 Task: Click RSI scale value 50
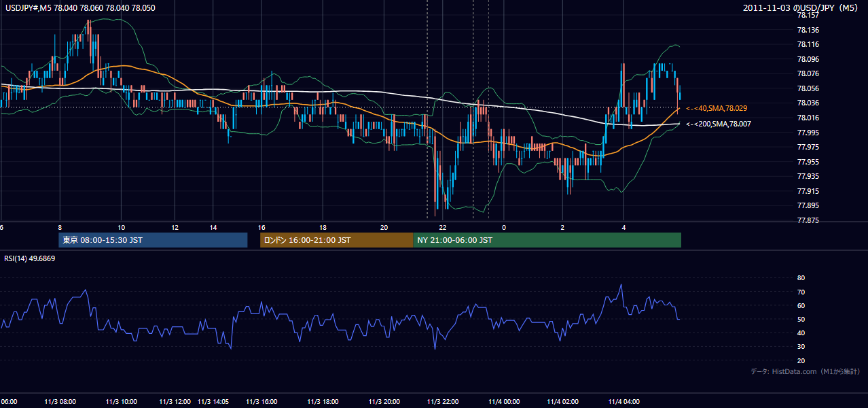pyautogui.click(x=801, y=319)
